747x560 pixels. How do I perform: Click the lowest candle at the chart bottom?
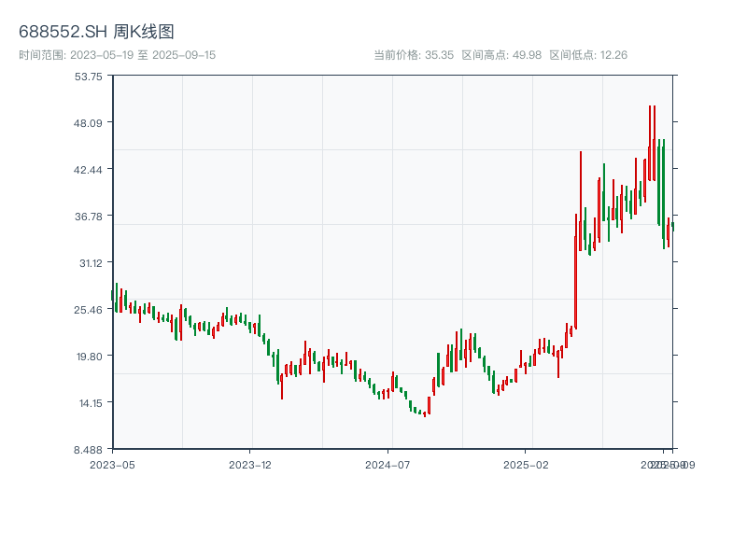click(425, 413)
